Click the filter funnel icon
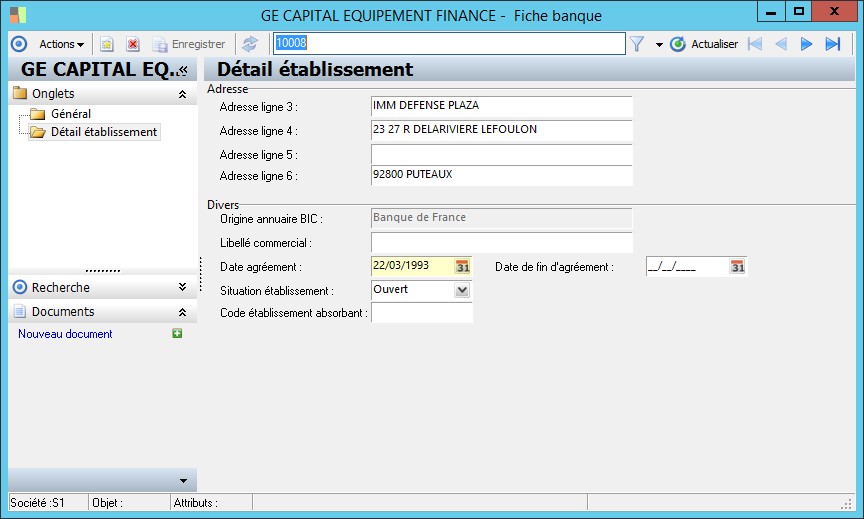Screen dimensions: 864x519 click(637, 44)
